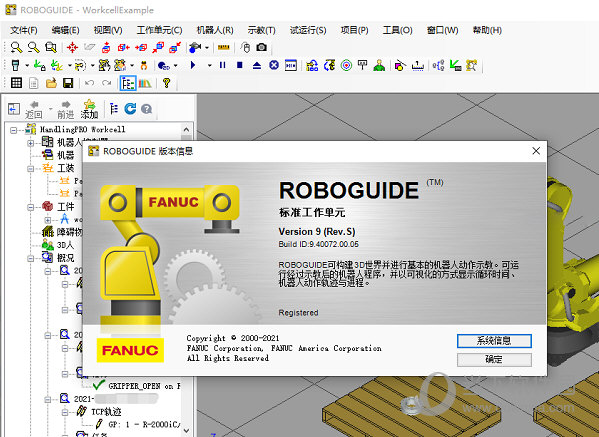Open the dropdown arrow next to the graduation cap icon
Viewport: 599px width, 437px height.
click(x=207, y=48)
